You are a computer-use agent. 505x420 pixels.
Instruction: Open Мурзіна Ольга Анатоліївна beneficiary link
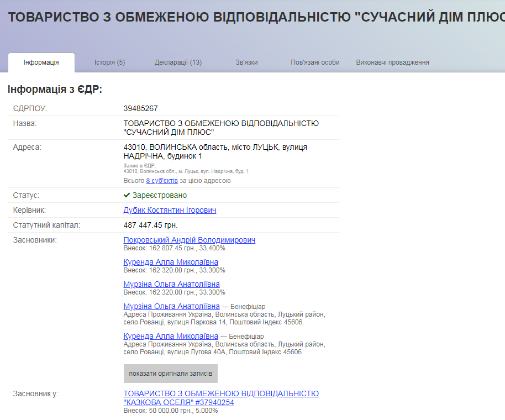point(172,306)
